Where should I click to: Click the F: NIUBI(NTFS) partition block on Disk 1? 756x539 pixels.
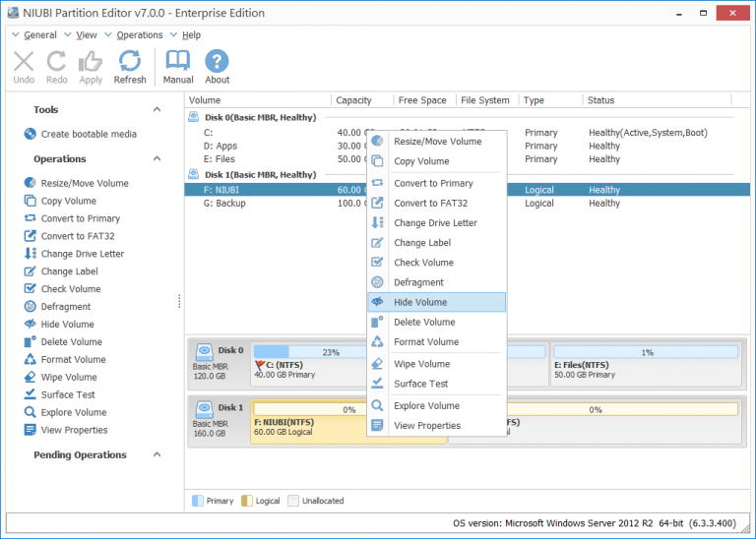308,422
